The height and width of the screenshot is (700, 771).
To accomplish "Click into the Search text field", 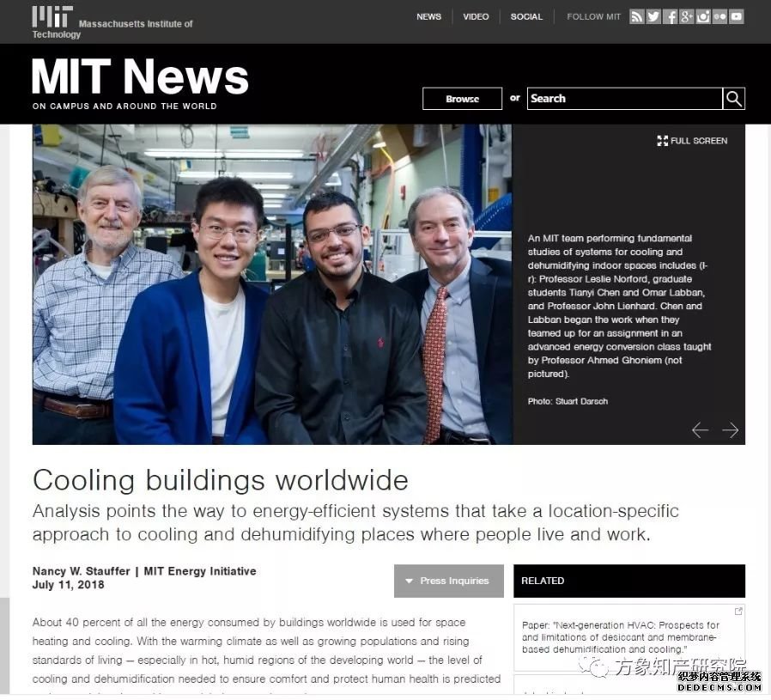I will pos(623,99).
